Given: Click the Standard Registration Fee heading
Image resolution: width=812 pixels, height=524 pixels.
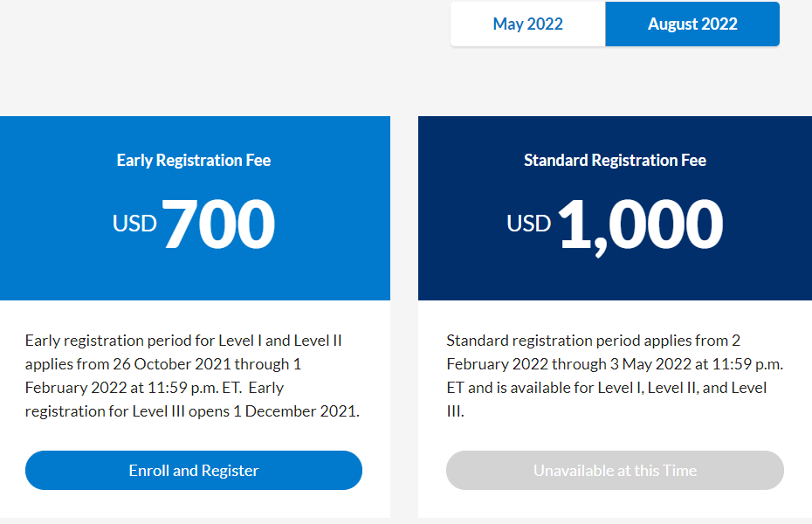Looking at the screenshot, I should pos(615,161).
